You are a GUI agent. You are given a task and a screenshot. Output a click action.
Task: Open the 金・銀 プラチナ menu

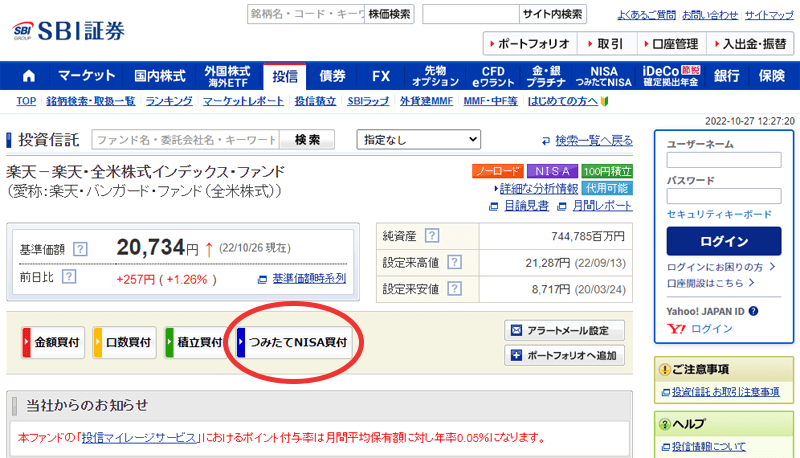(546, 76)
